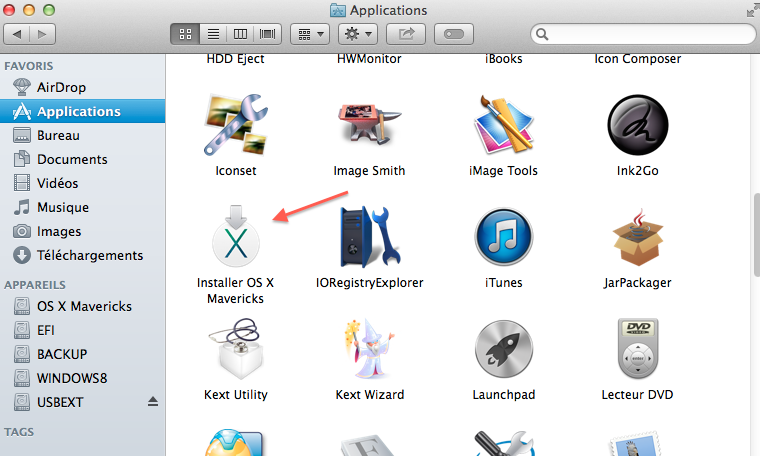Select the USBEXT volume

[82, 402]
